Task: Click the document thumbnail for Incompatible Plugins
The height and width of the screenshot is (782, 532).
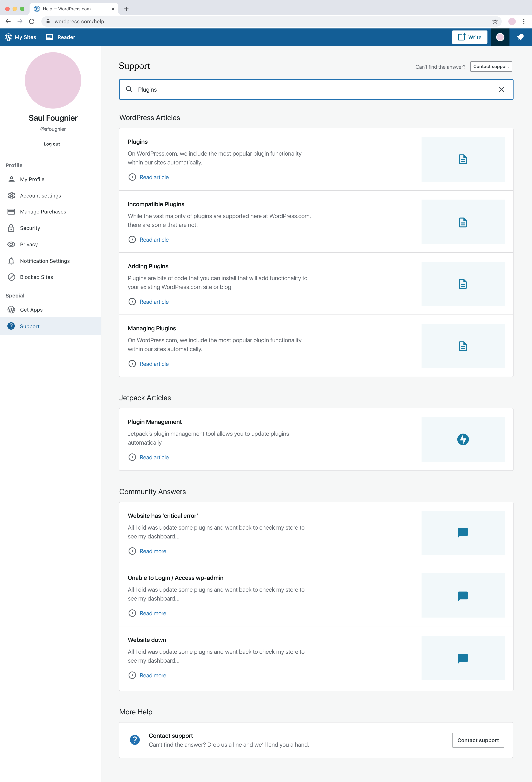Action: click(463, 222)
